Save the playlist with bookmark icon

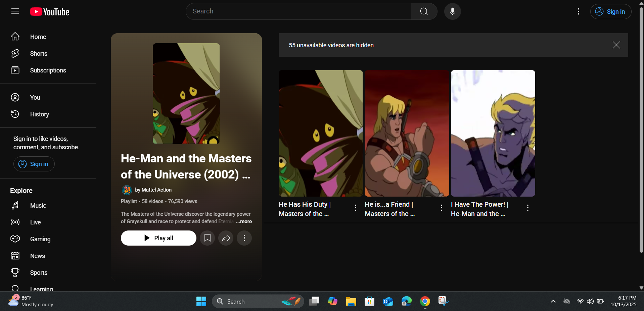click(x=207, y=238)
